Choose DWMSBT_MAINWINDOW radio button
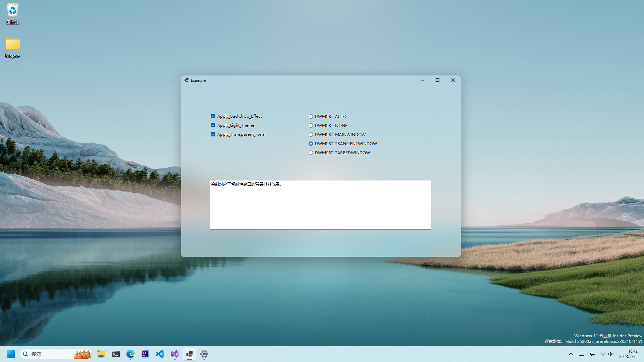Viewport: 644px width, 362px height. point(311,135)
